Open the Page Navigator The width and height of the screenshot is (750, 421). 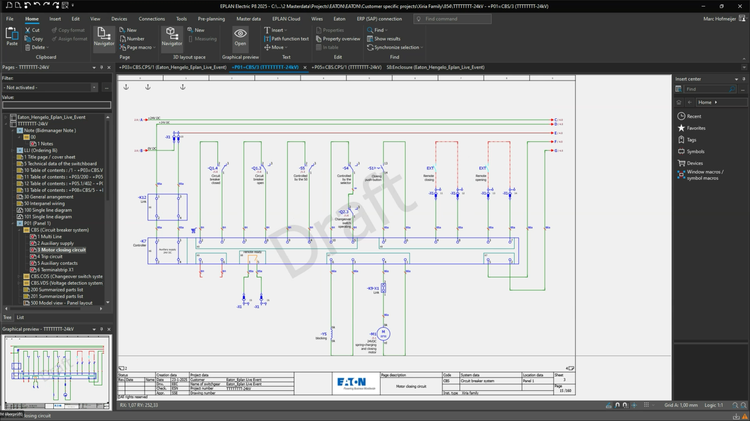tap(103, 38)
